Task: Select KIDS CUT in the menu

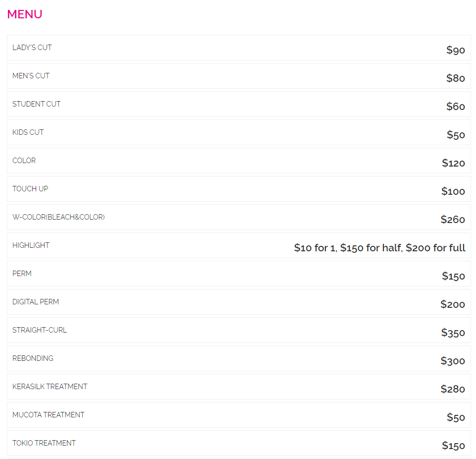Action: pos(28,132)
